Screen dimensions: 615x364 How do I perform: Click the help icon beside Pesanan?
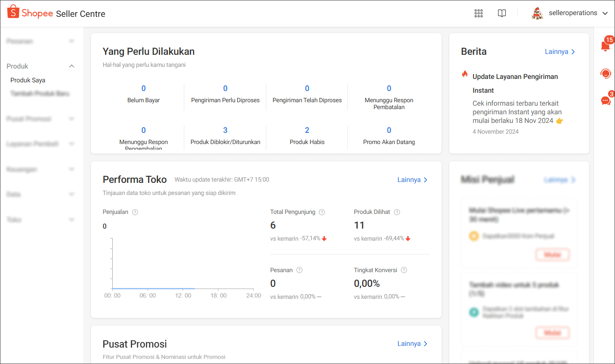point(300,270)
